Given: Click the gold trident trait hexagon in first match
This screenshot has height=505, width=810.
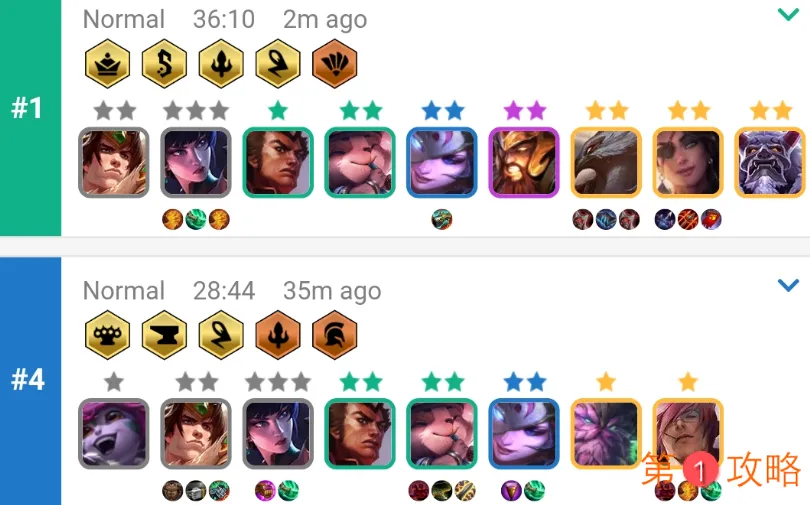Looking at the screenshot, I should [x=221, y=64].
